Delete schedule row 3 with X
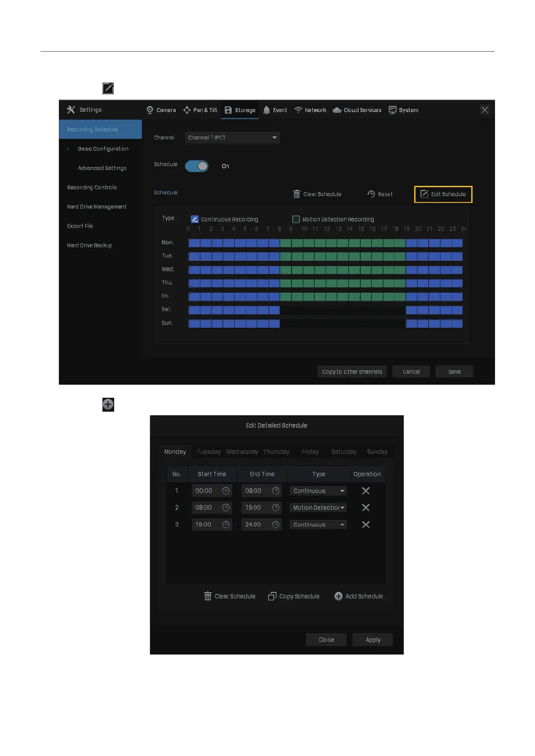The height and width of the screenshot is (756, 535). tap(366, 524)
